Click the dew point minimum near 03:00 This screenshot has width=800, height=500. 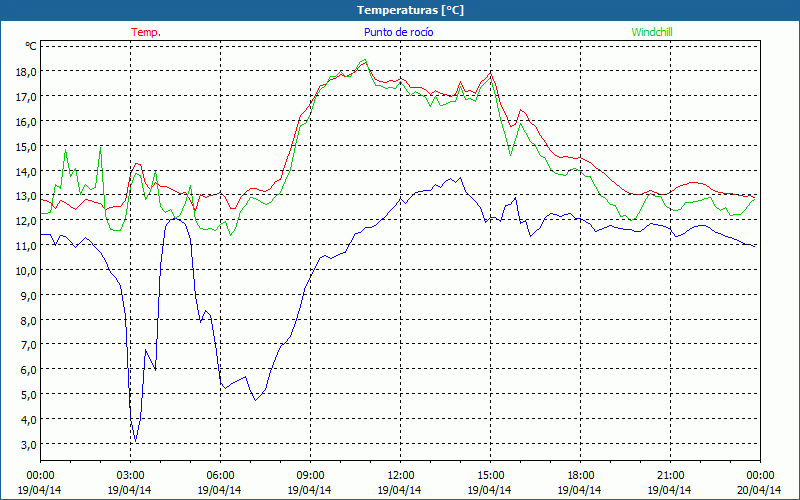pyautogui.click(x=135, y=442)
